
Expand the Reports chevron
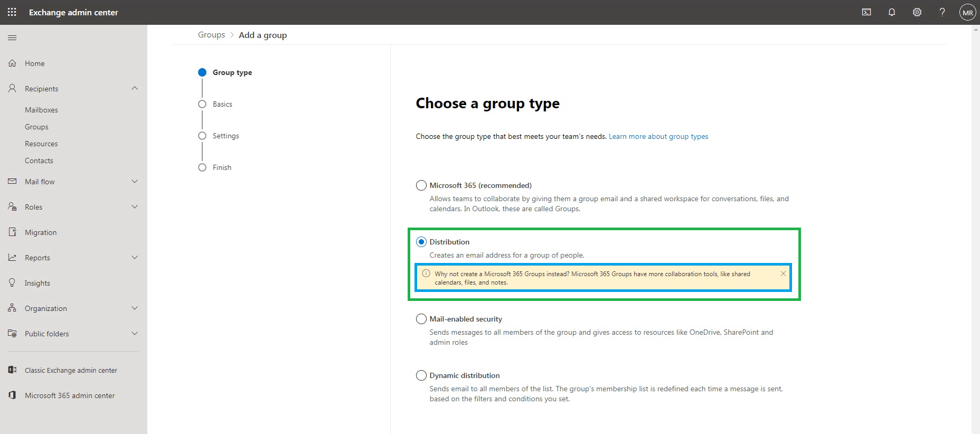click(135, 257)
